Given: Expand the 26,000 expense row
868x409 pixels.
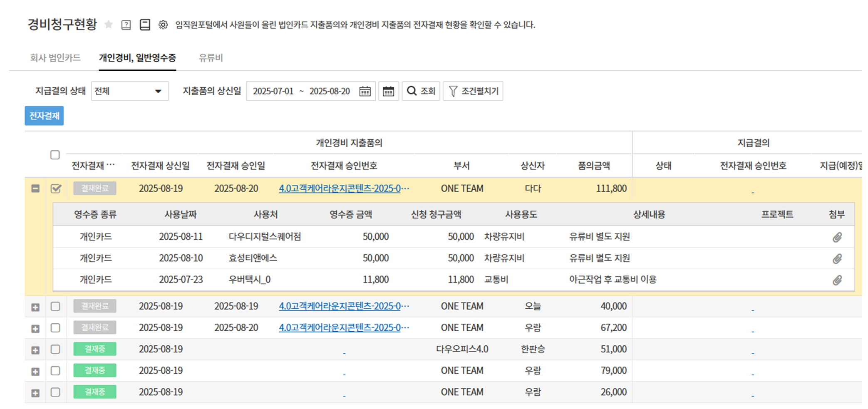Looking at the screenshot, I should pos(35,393).
